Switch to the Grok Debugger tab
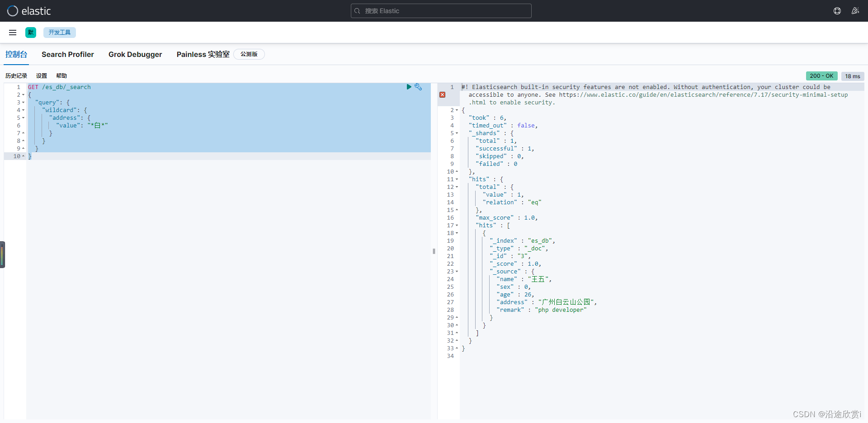Screen dimensions: 868x423 click(135, 54)
